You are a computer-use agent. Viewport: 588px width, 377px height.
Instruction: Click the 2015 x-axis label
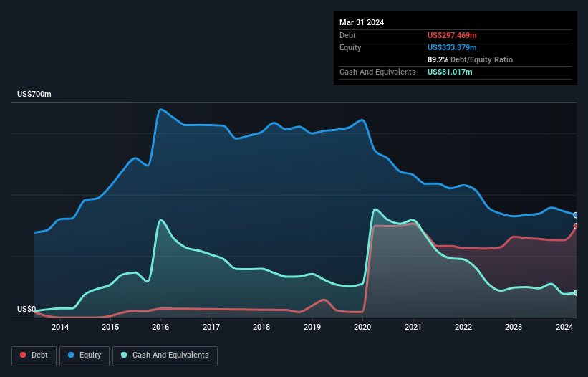click(x=110, y=327)
